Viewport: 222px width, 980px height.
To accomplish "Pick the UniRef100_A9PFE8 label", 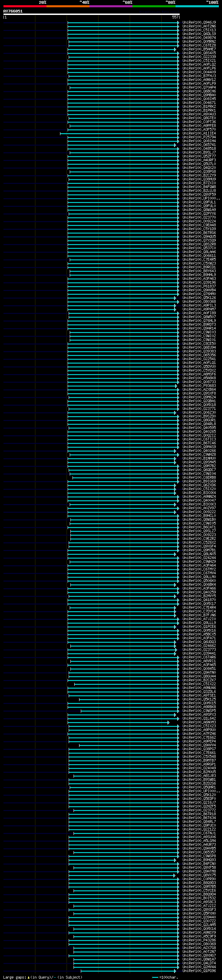I will (199, 125).
